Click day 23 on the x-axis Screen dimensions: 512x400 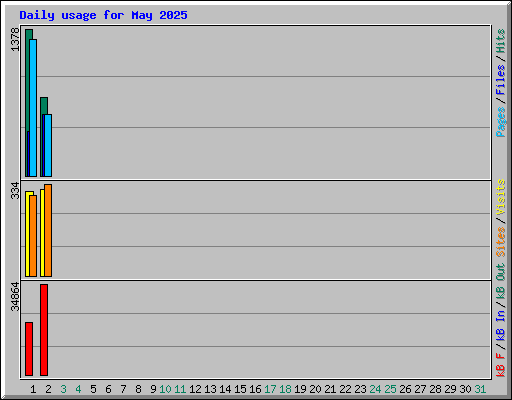[360, 389]
